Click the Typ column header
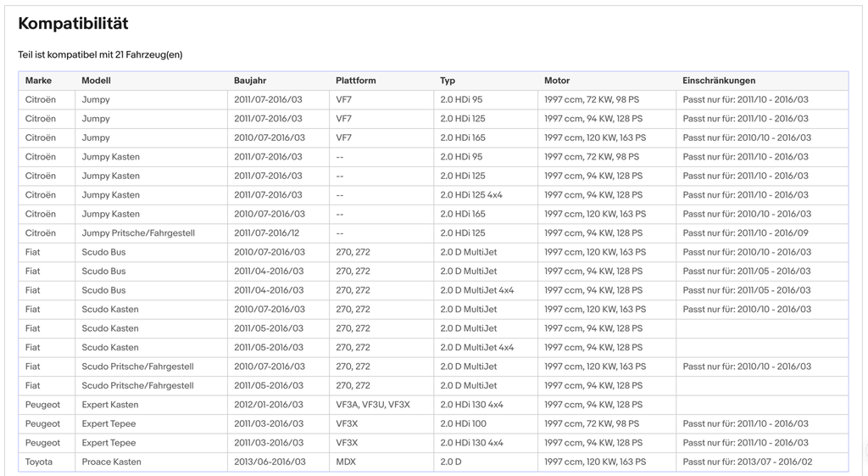This screenshot has height=476, width=868. 448,81
